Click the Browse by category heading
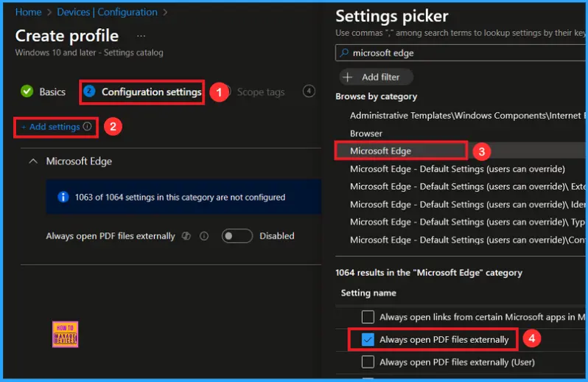This screenshot has width=588, height=382. click(376, 97)
